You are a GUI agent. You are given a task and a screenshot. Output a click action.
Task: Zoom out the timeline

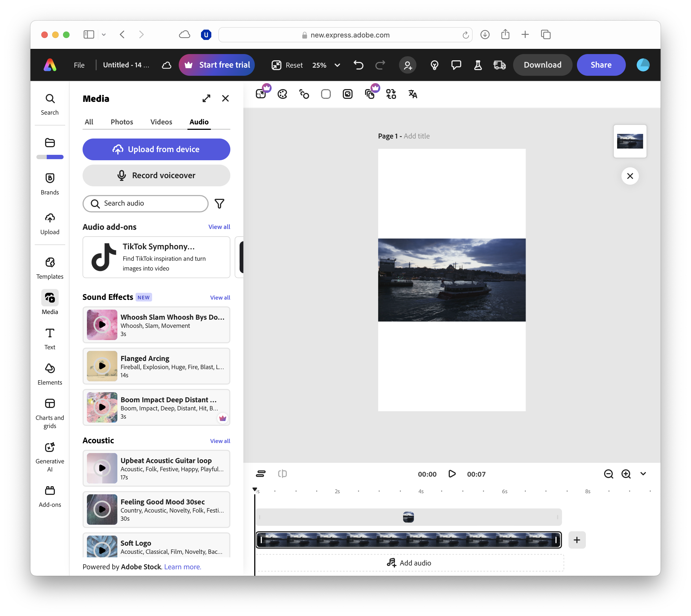(x=609, y=474)
